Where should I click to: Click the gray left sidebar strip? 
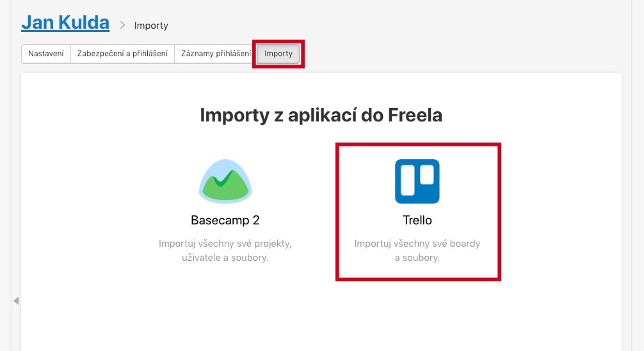[5, 175]
